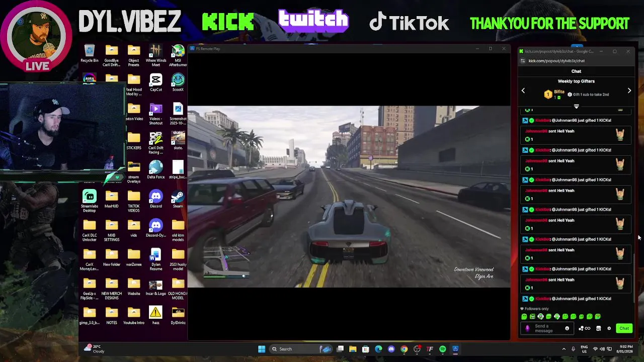The height and width of the screenshot is (362, 644).
Task: Open Google Chrome on the taskbar
Action: (x=404, y=349)
